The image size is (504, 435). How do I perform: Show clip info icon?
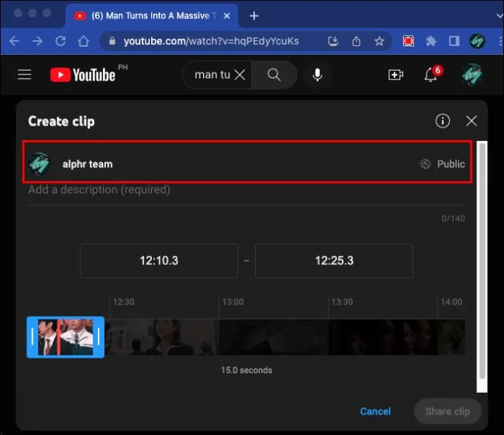pyautogui.click(x=443, y=121)
